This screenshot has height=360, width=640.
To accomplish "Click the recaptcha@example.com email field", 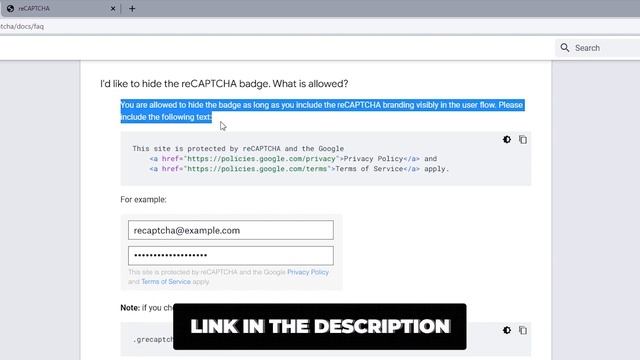I will coord(231,230).
